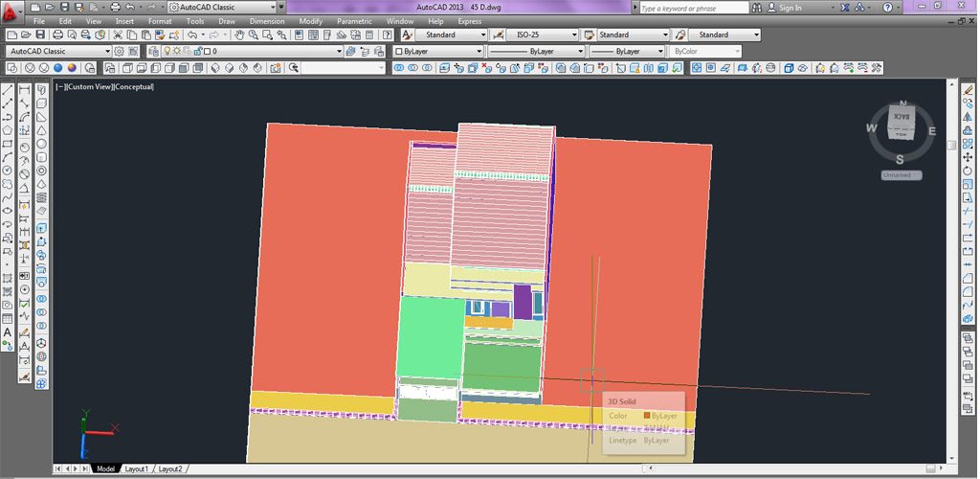Click the Cut scissors icon
The height and width of the screenshot is (479, 980).
pyautogui.click(x=118, y=35)
